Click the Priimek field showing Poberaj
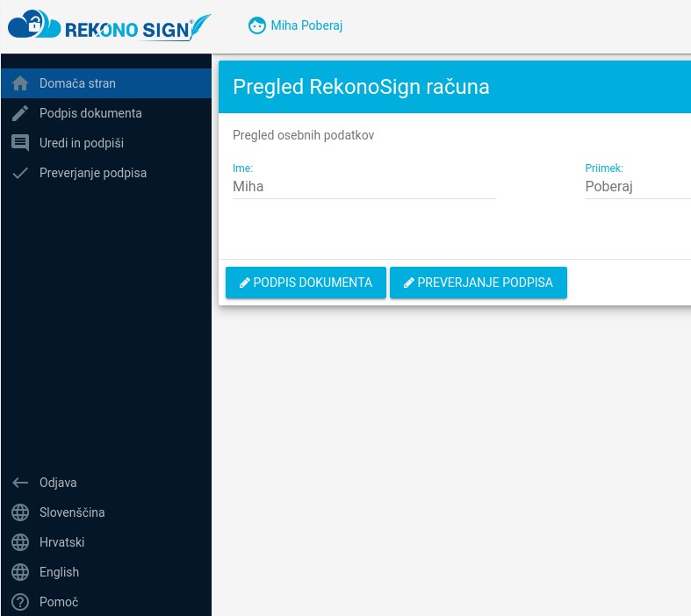Viewport: 691px width, 616px height. pos(637,187)
